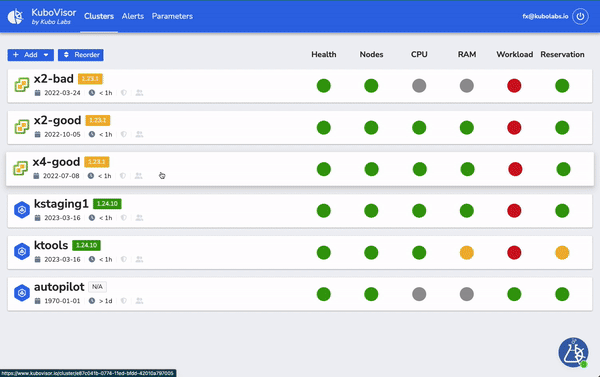The width and height of the screenshot is (600, 377).
Task: Click the ktools Reservation orange status dot
Action: (562, 253)
